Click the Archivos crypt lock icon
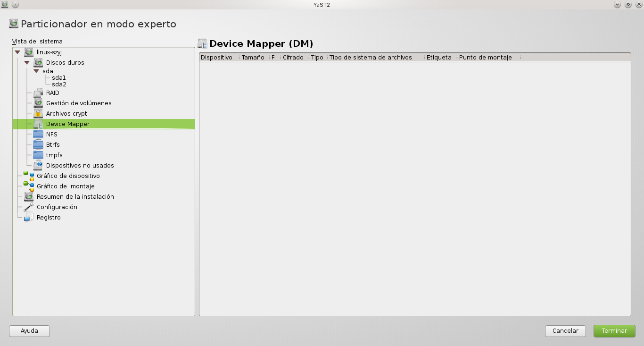Viewport: 644px width, 346px height. coord(37,113)
